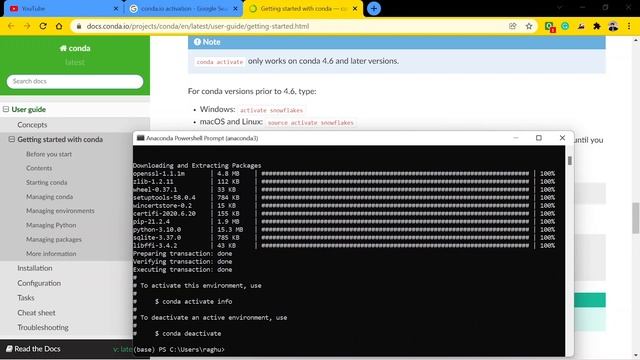Image resolution: width=640 pixels, height=360 pixels.
Task: Go to Before you start section
Action: pyautogui.click(x=49, y=154)
